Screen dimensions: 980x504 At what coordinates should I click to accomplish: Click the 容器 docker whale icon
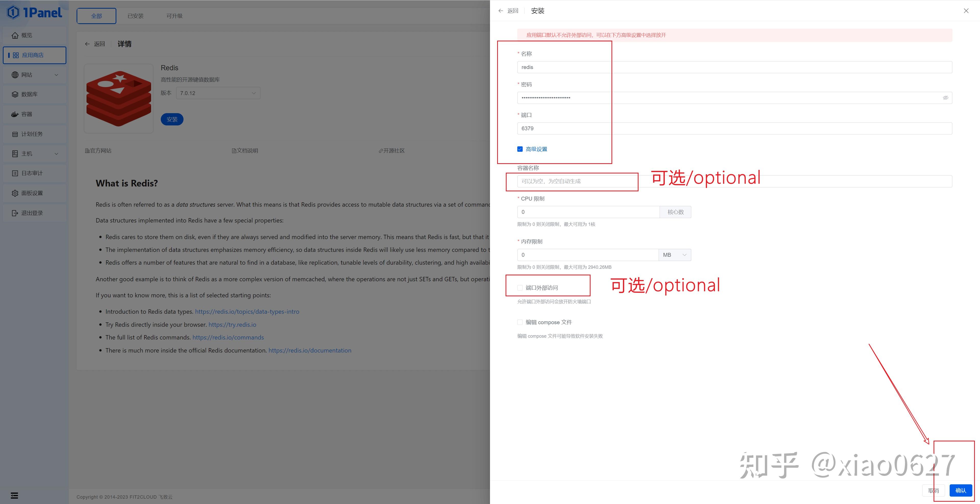tap(15, 114)
